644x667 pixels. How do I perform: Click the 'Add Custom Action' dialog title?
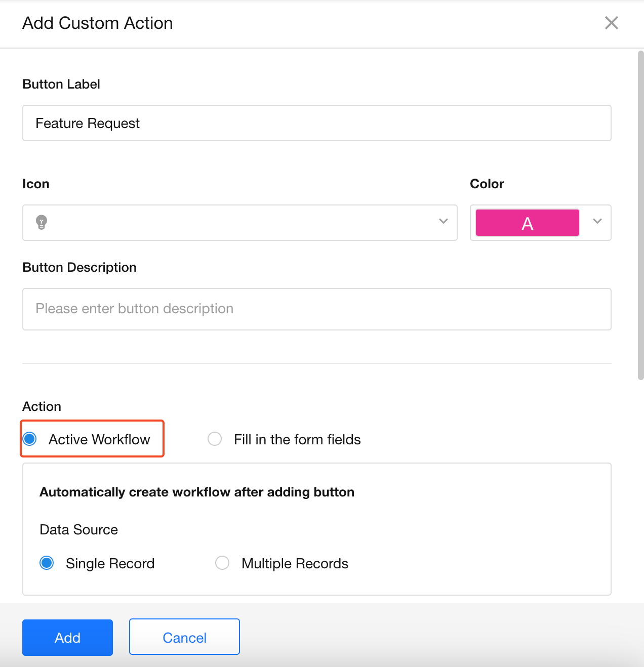click(x=98, y=23)
